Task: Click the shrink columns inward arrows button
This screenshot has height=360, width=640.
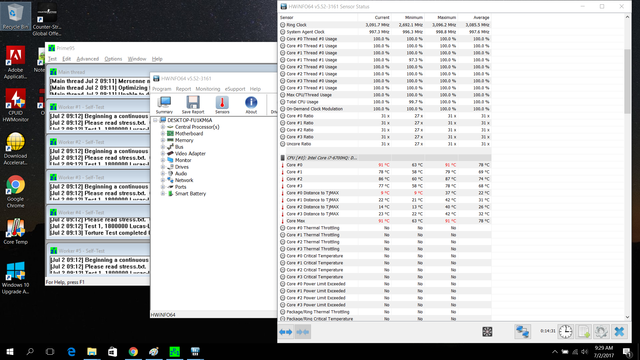Action: (x=302, y=332)
